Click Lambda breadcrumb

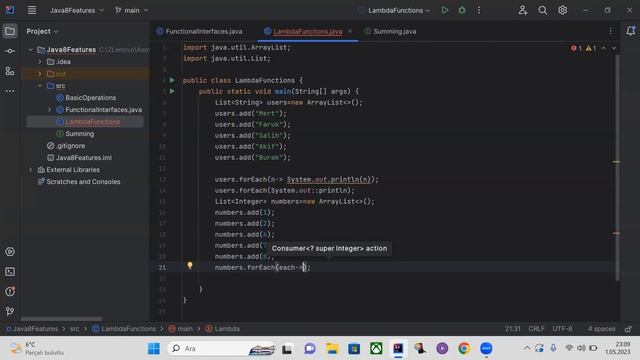223,329
